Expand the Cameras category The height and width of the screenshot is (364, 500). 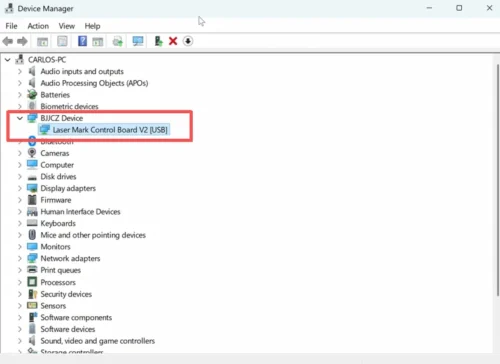(x=20, y=153)
